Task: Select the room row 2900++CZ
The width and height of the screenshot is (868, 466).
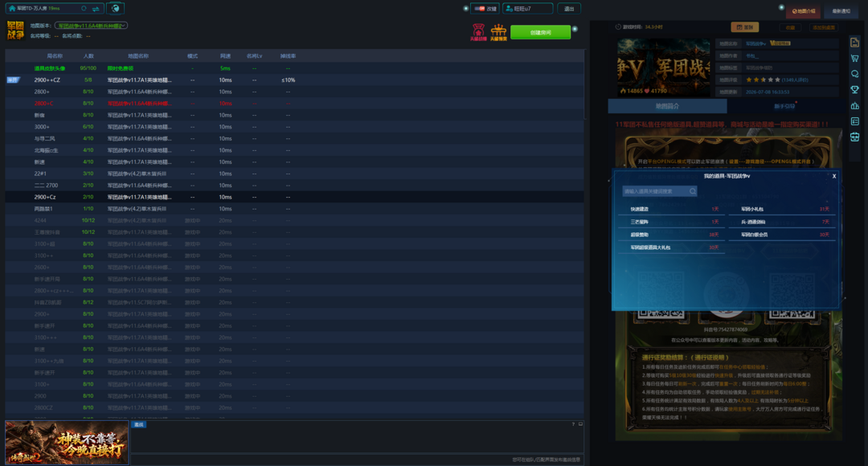Action: pos(294,80)
